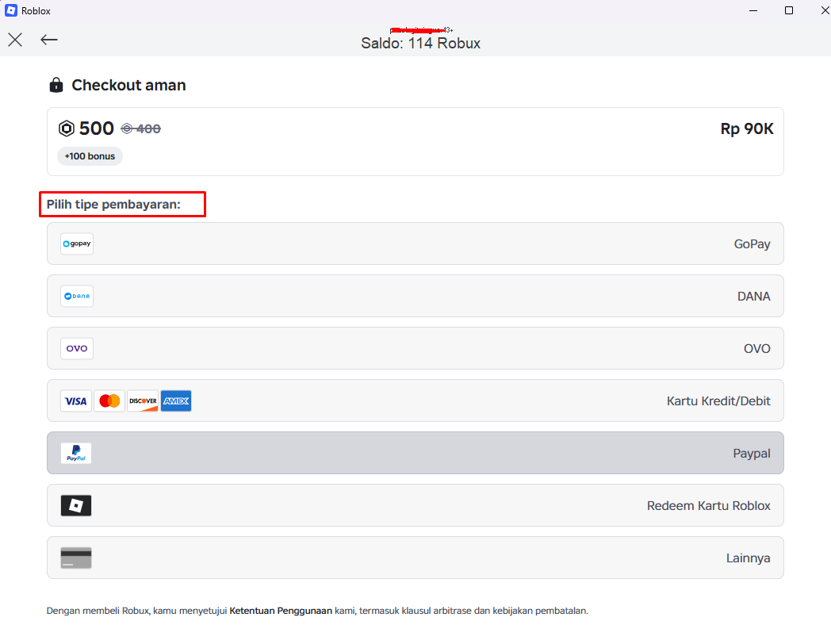This screenshot has width=831, height=644.
Task: Select Redeem Kartu Roblox label
Action: click(x=709, y=506)
